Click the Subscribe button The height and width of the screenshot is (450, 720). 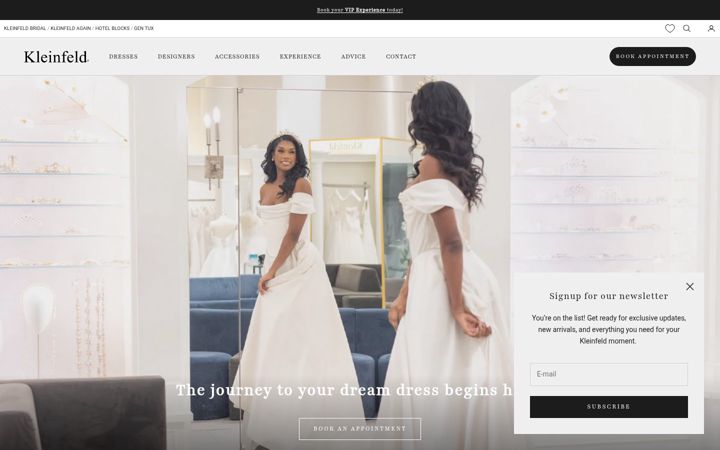pyautogui.click(x=608, y=407)
